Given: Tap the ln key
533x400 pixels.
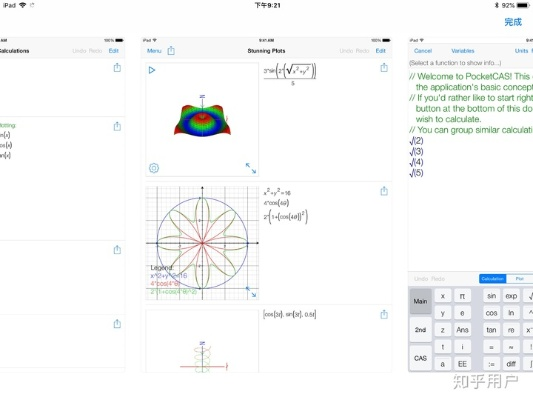Looking at the screenshot, I should click(511, 313).
